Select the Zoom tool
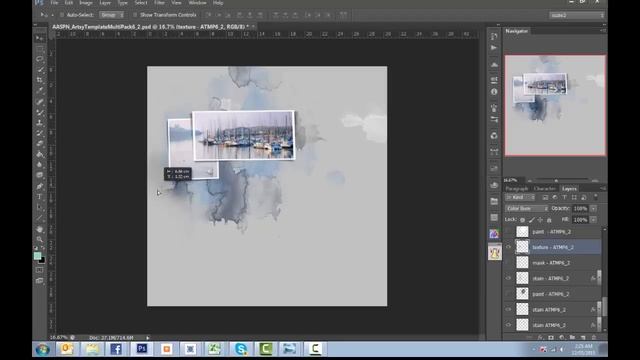 click(x=40, y=239)
